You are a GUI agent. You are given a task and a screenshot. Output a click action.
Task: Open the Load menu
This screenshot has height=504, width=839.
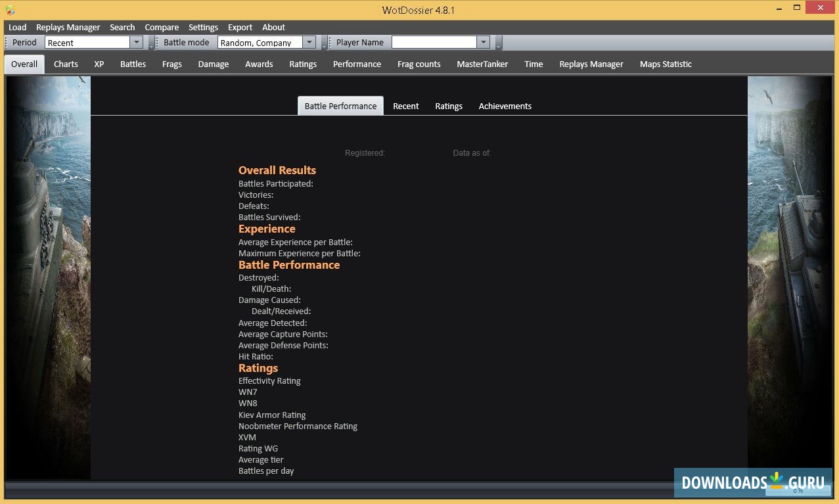18,27
